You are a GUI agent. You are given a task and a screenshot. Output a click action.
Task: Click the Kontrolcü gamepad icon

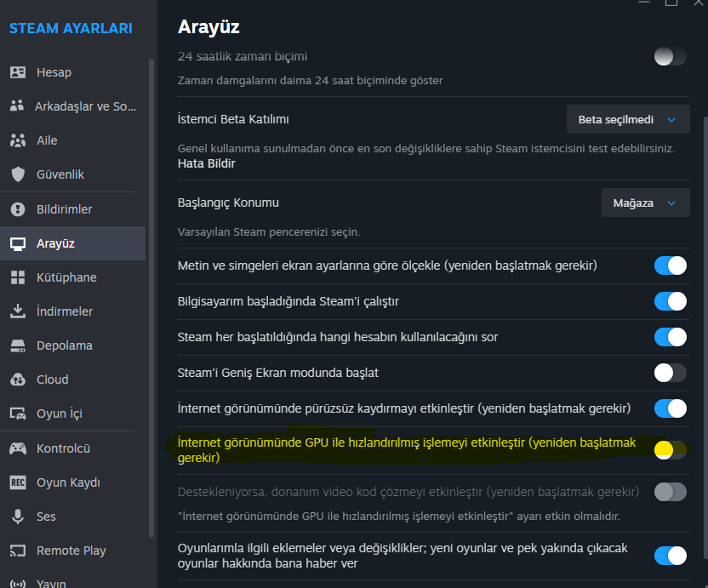tap(18, 448)
